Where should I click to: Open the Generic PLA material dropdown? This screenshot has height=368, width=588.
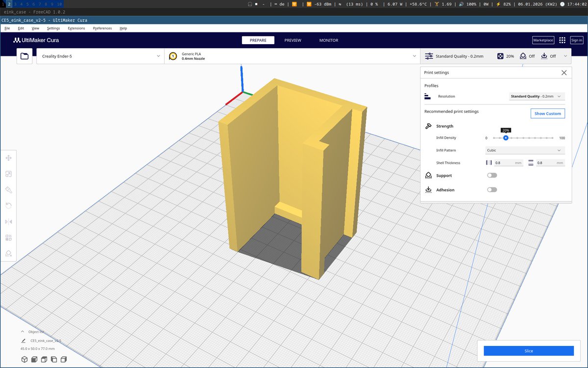pyautogui.click(x=292, y=56)
